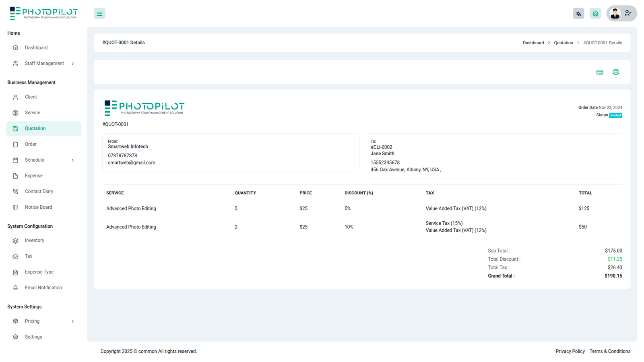Click the Email Notification bell icon
The height and width of the screenshot is (362, 644).
[15, 288]
